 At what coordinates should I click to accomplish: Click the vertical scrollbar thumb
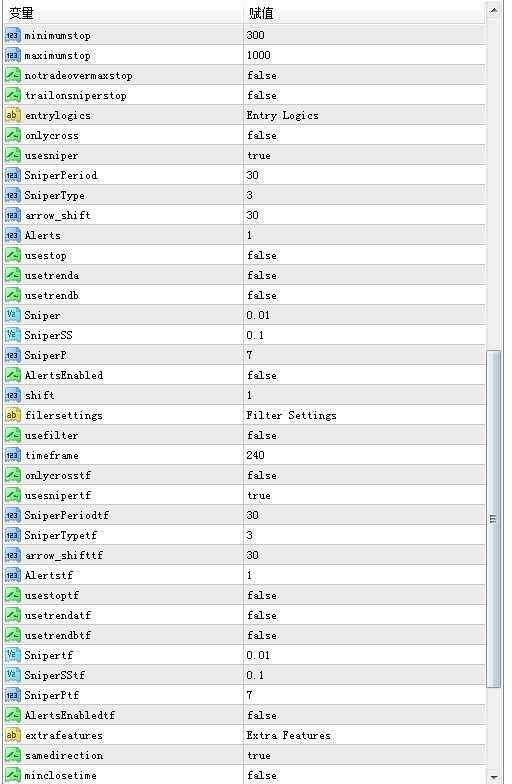(x=494, y=519)
